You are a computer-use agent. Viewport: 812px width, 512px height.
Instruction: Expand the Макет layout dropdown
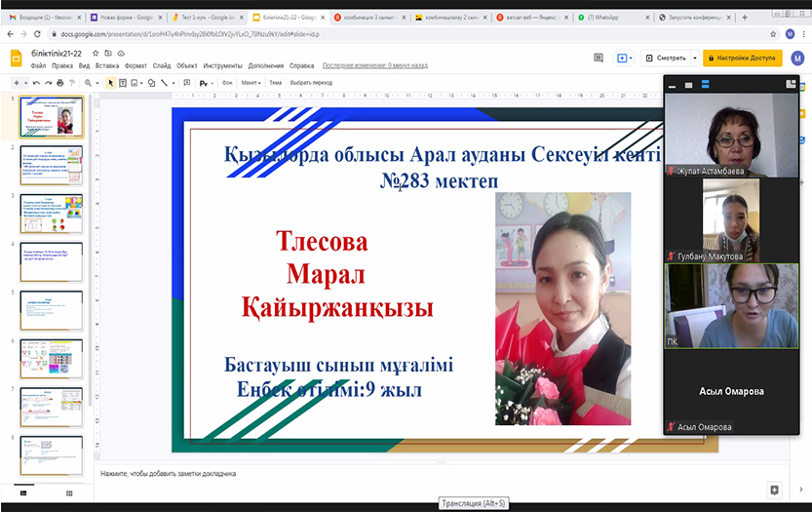coord(251,83)
